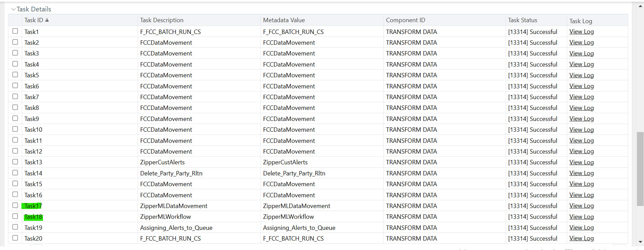The height and width of the screenshot is (250, 644).
Task: Check the box next to Task10
Action: tap(15, 129)
